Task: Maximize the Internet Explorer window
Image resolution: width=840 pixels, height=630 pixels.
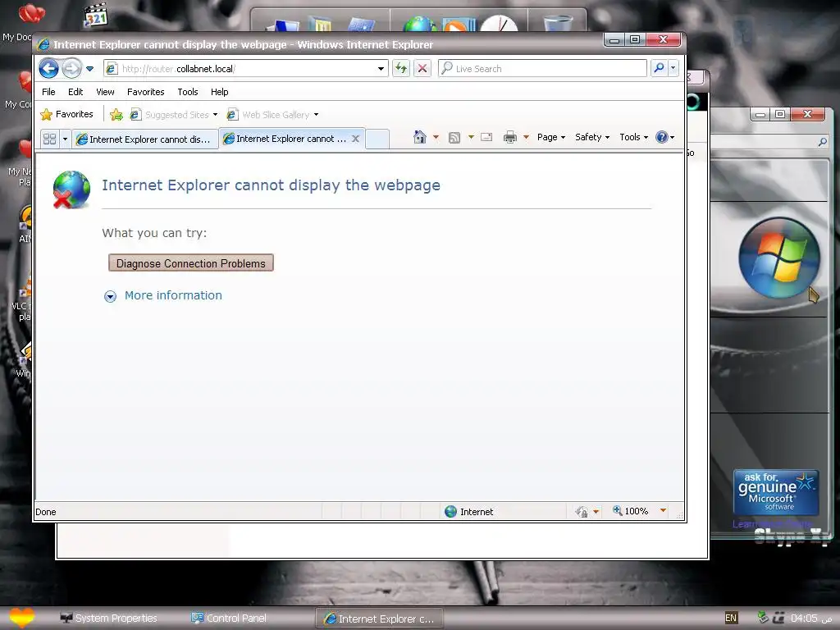Action: click(635, 39)
